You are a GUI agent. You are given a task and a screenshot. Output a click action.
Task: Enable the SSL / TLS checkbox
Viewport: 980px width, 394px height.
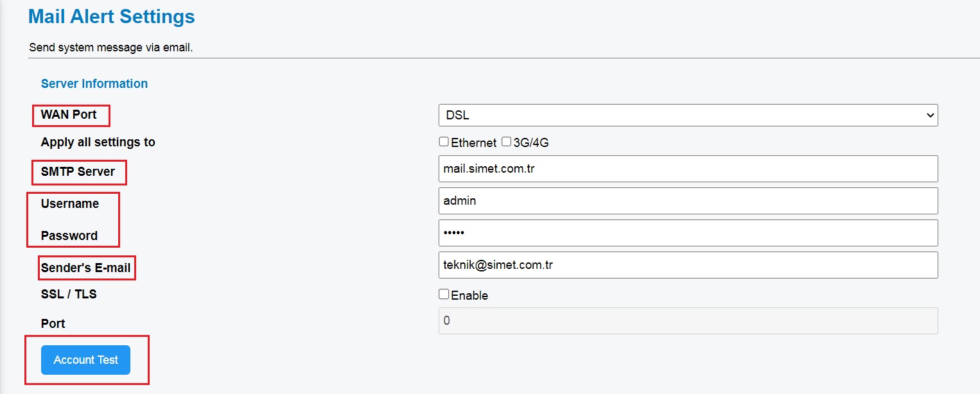pos(444,295)
